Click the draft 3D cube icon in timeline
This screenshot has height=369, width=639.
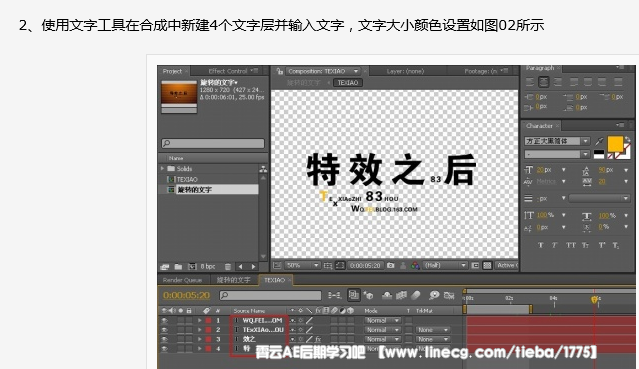tap(369, 295)
